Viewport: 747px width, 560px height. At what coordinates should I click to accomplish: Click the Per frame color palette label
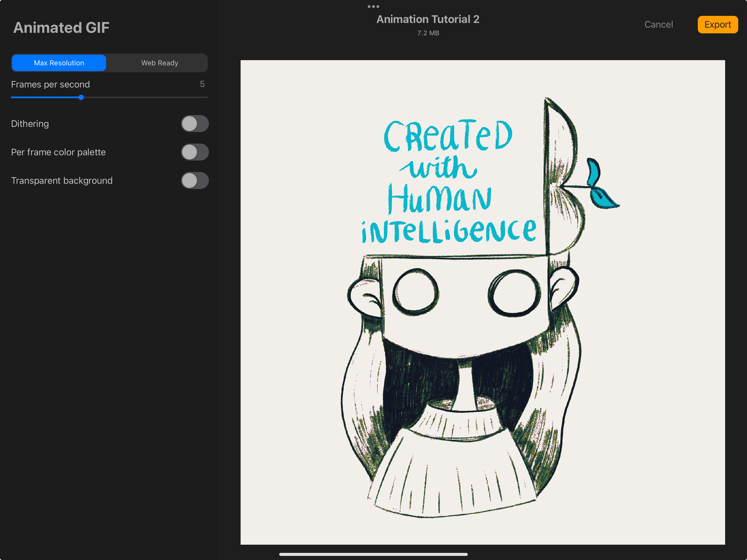58,152
